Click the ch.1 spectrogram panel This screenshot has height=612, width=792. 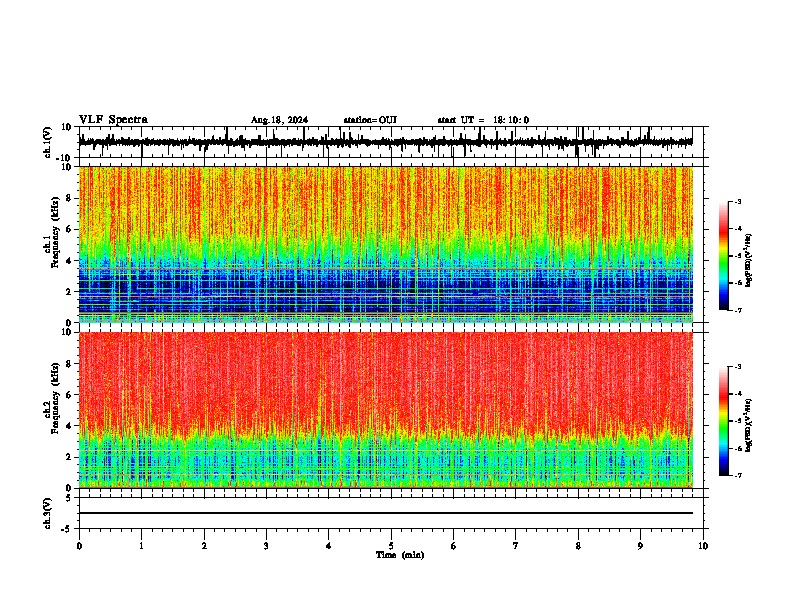coord(386,244)
